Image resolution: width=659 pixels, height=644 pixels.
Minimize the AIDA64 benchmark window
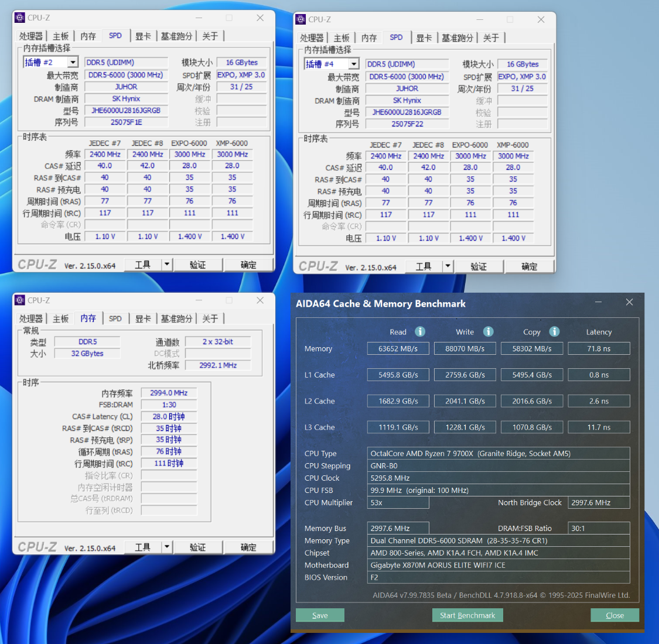599,302
